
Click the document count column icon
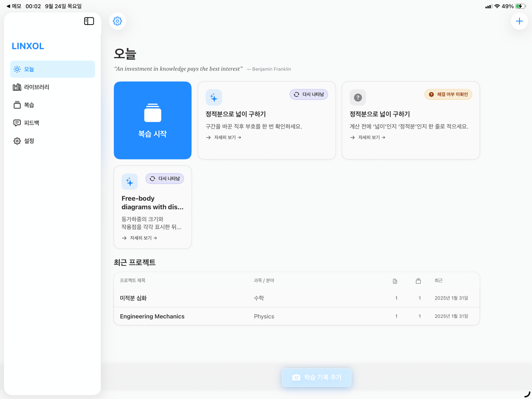click(x=395, y=281)
